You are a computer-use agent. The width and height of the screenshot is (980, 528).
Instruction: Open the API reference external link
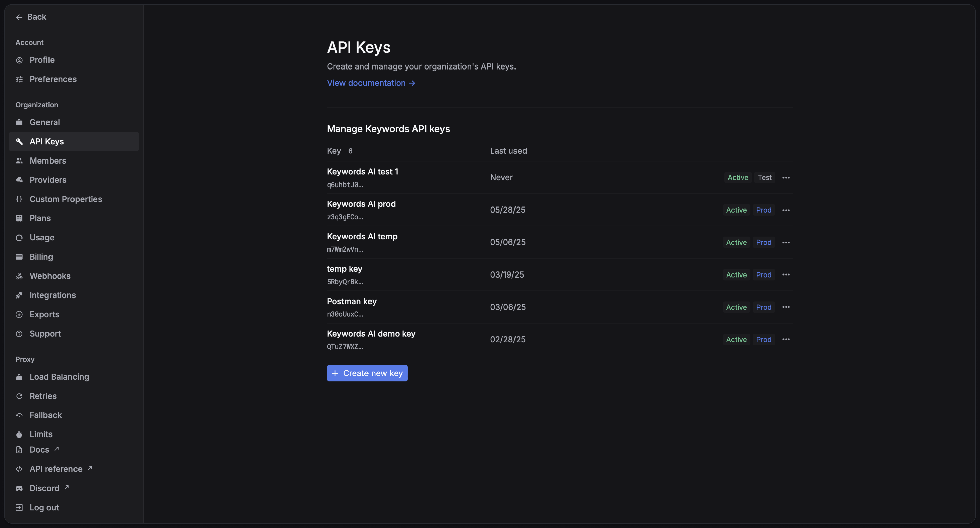click(x=54, y=469)
